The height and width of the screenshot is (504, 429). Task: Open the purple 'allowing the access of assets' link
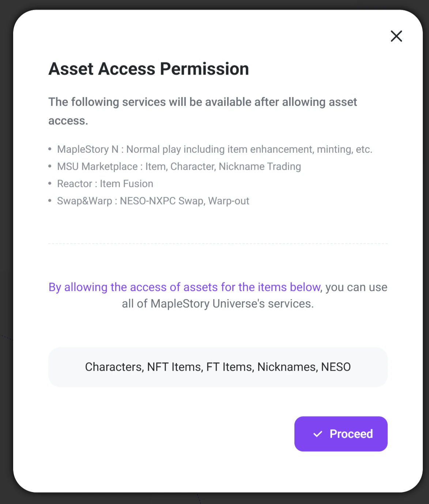pos(184,287)
